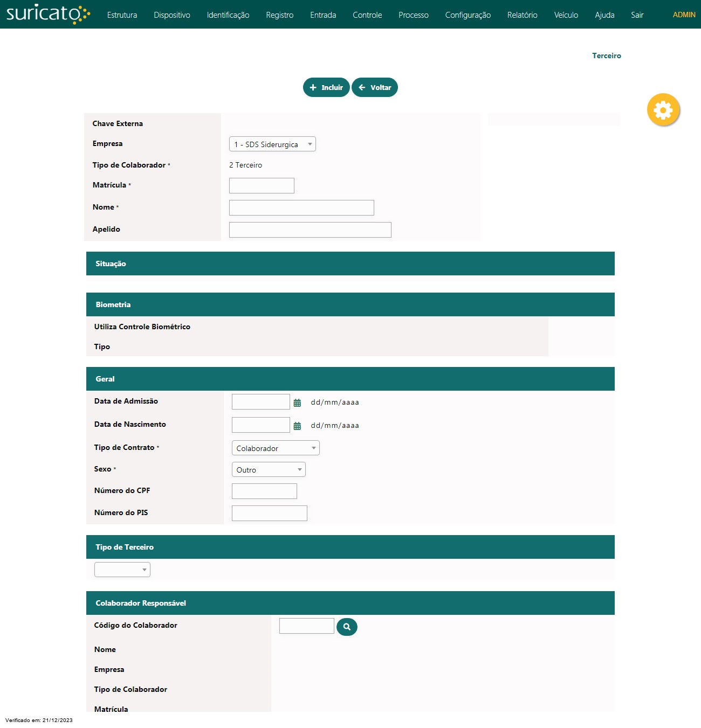Open the Dispositivo menu
This screenshot has width=701, height=728.
172,15
